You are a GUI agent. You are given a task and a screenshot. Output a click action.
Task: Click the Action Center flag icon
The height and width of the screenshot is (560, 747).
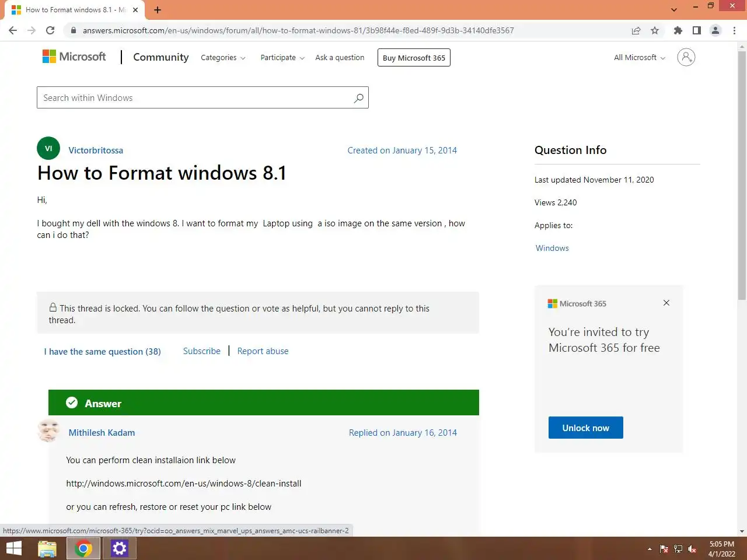[664, 549]
